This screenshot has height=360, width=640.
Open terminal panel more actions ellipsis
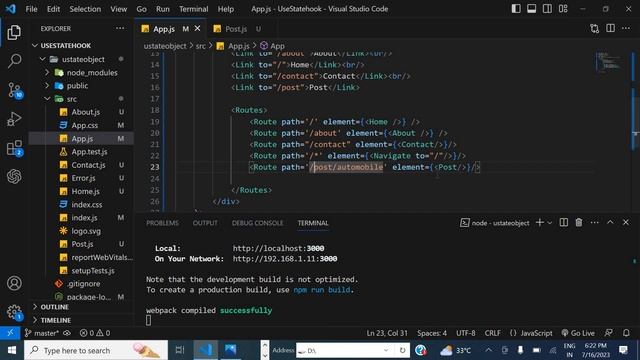594,222
